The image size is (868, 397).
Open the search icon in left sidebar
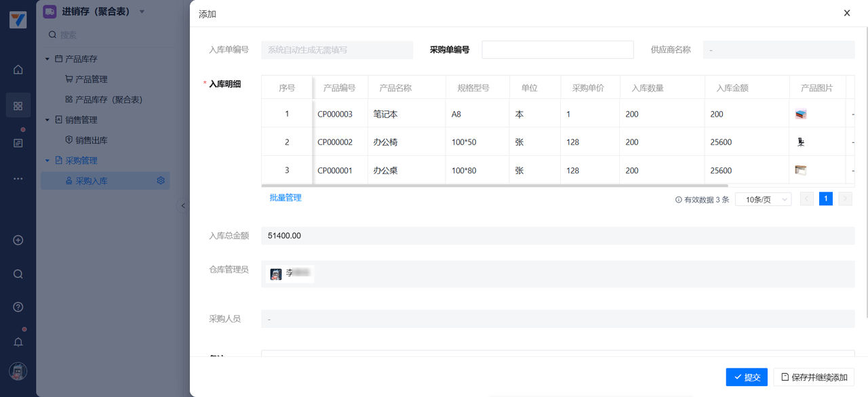pyautogui.click(x=18, y=274)
